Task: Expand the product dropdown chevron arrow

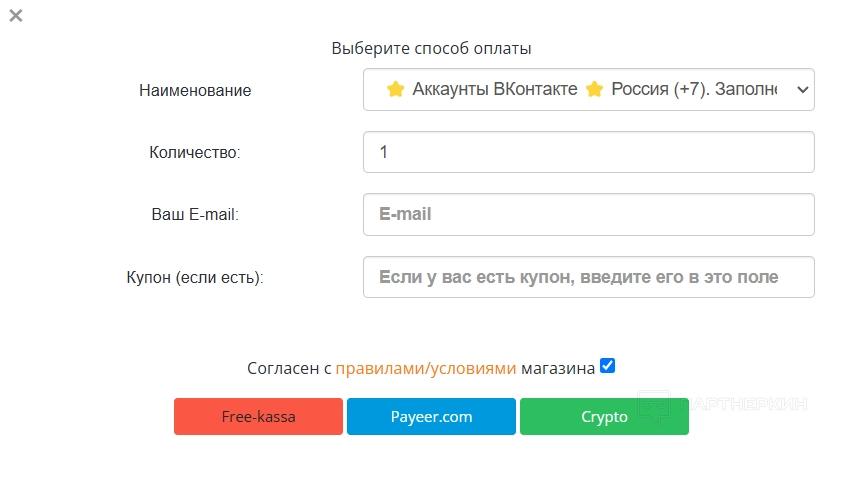Action: (801, 90)
